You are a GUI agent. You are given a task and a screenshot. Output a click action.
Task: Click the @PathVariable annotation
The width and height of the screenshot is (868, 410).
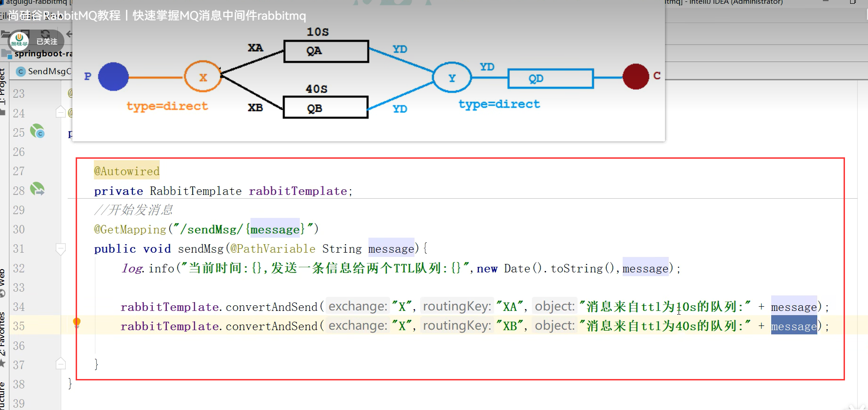[273, 249]
